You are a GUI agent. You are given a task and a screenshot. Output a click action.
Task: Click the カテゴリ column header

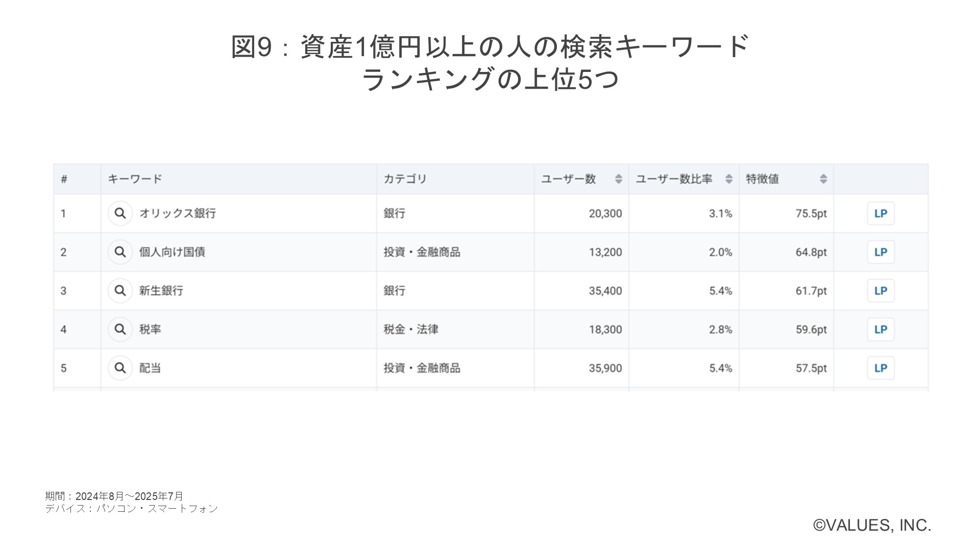coord(405,179)
